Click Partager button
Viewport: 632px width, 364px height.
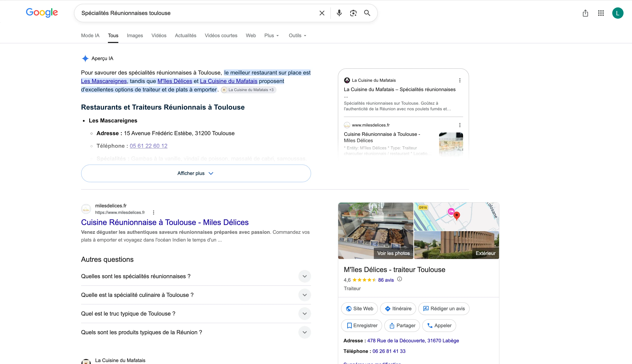point(402,325)
